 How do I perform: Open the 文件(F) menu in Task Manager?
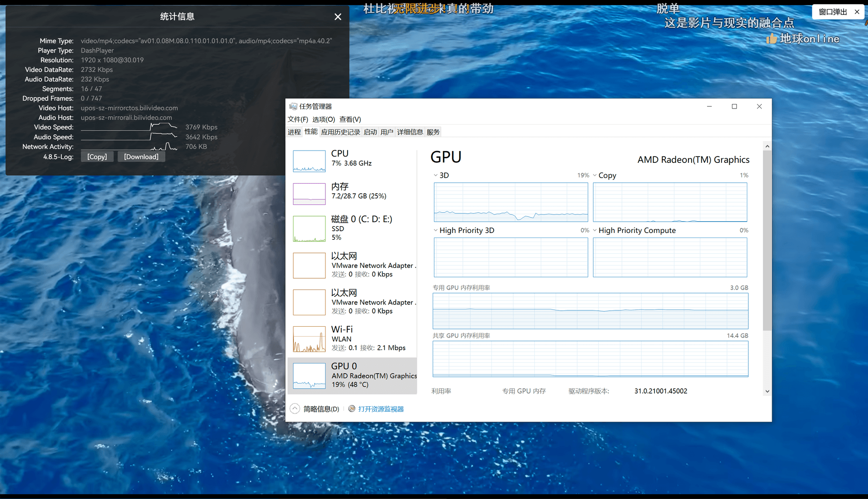pyautogui.click(x=297, y=119)
